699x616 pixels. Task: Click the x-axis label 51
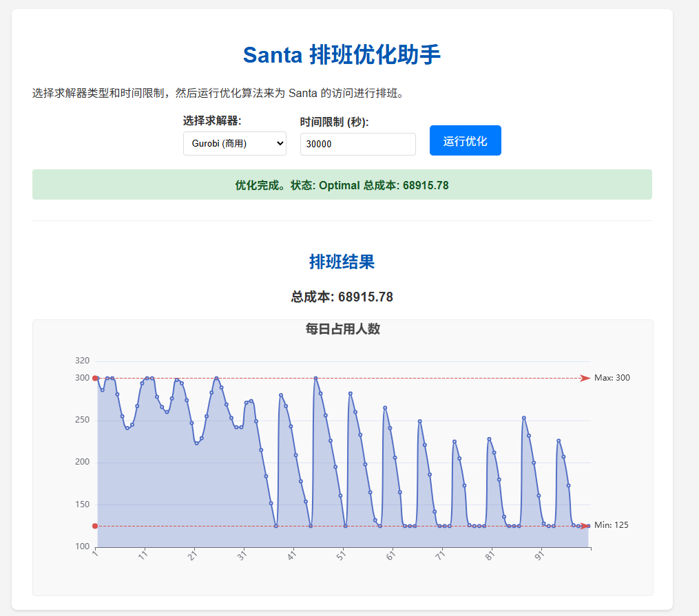click(x=341, y=555)
